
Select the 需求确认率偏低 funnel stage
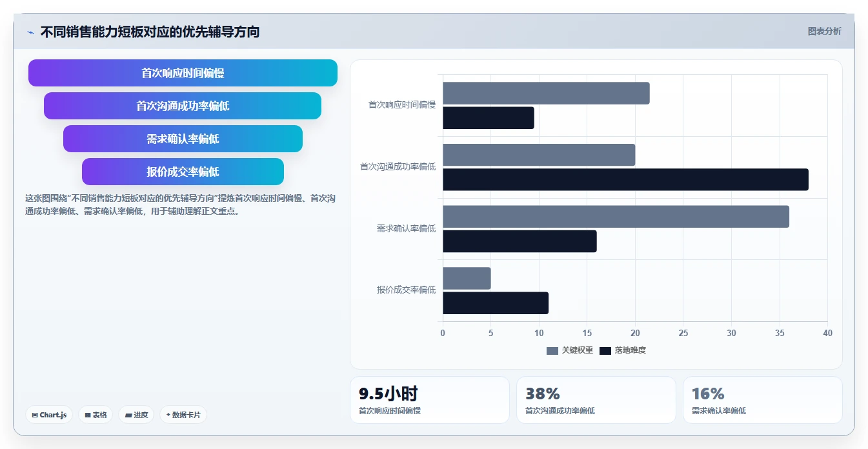183,139
